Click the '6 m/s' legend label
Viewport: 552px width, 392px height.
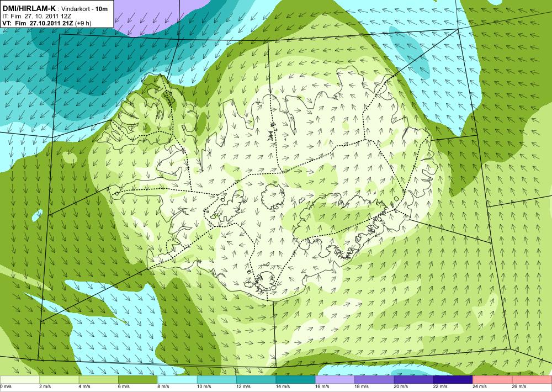coord(124,386)
